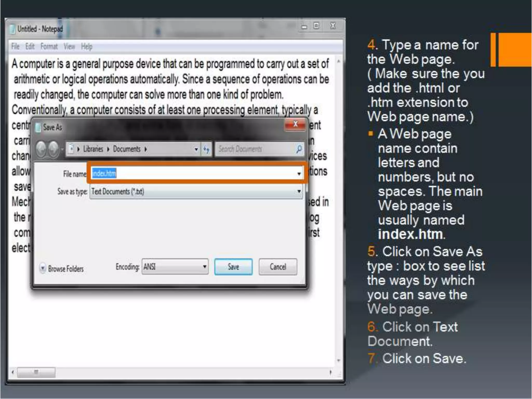The width and height of the screenshot is (532, 399).
Task: Maximize the Notepad window
Action: 316,26
